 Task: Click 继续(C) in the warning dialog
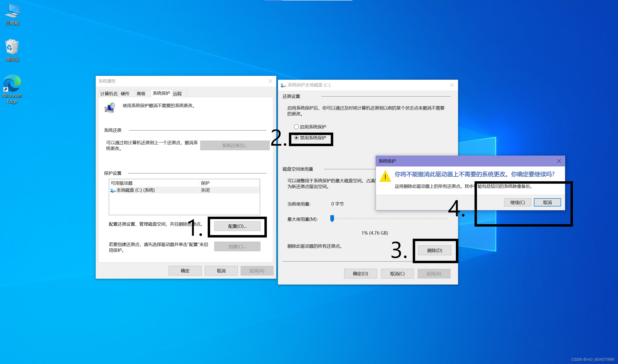[x=517, y=203]
